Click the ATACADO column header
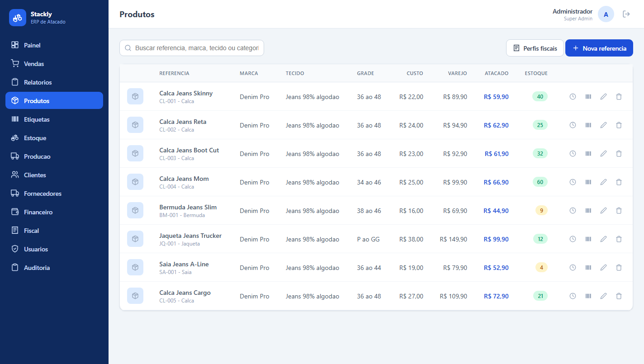 (497, 73)
